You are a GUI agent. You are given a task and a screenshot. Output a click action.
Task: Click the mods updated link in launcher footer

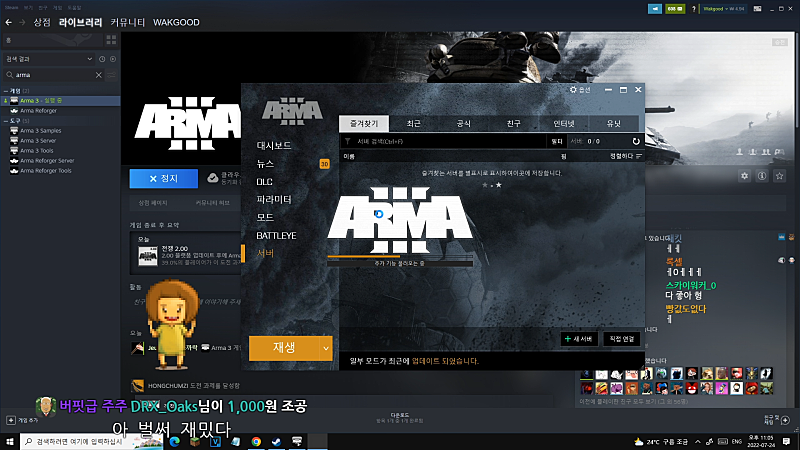(445, 361)
